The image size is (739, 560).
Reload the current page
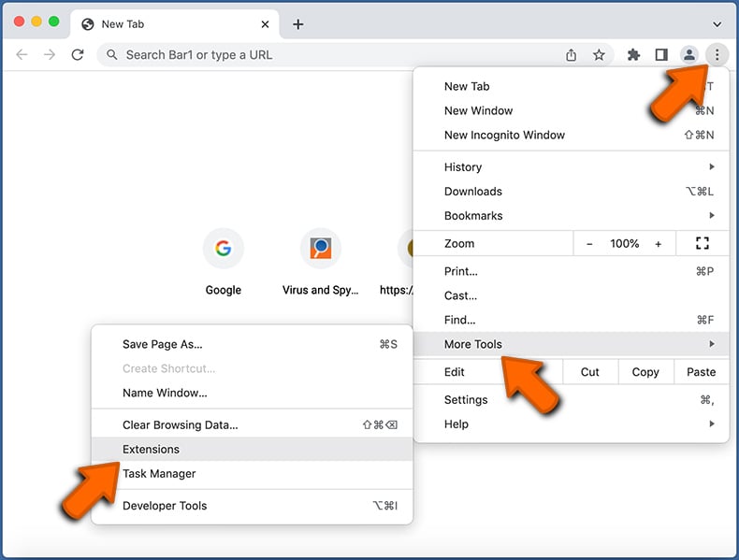(x=78, y=54)
